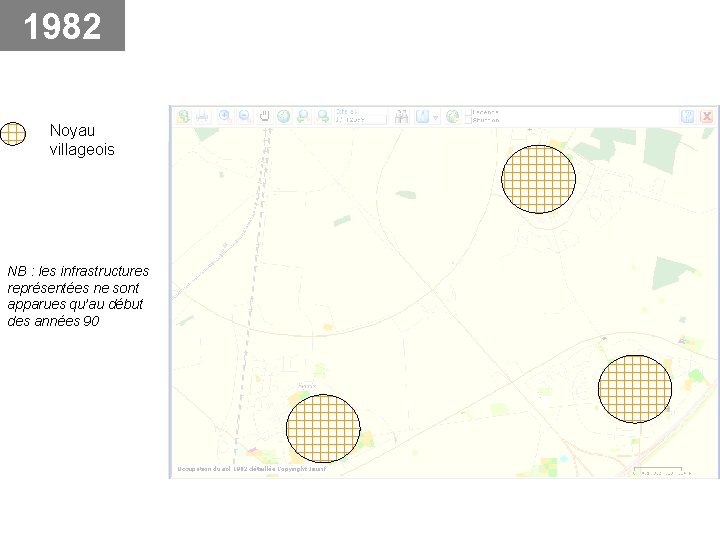Open the binoculars search tool
Viewport: 720px width, 540px height.
tap(401, 116)
